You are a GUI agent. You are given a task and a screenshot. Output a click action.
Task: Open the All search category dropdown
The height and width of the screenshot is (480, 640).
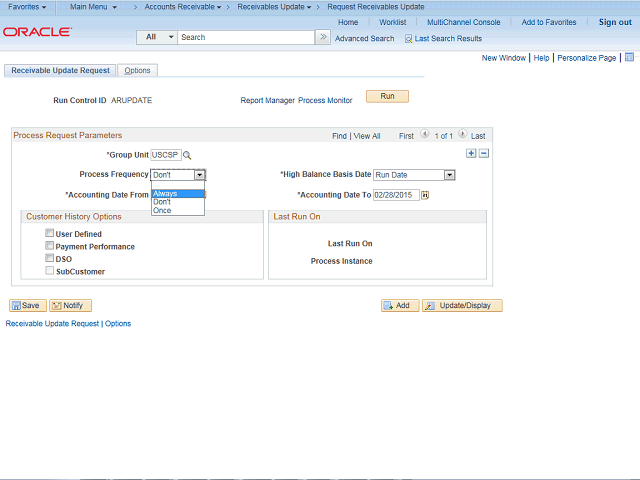pyautogui.click(x=157, y=37)
